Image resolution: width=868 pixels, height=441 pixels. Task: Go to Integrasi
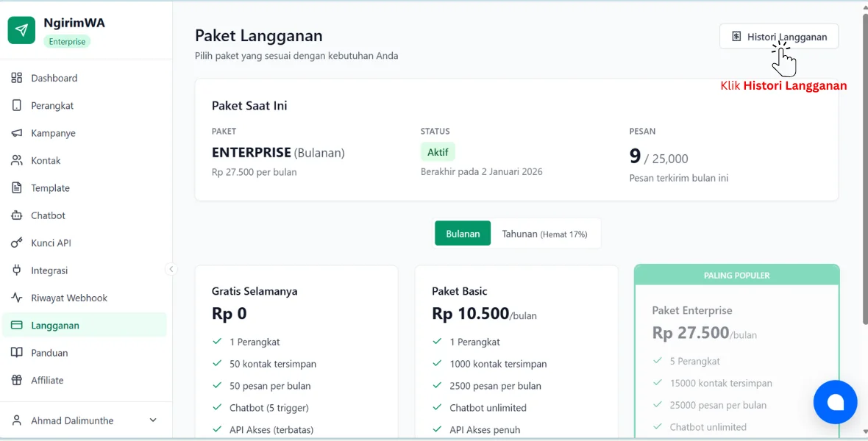tap(85, 270)
